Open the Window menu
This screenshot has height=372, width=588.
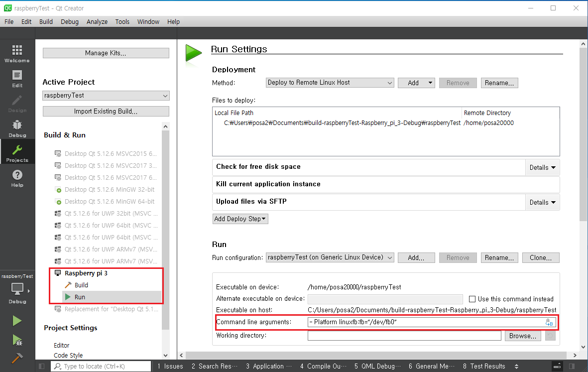(148, 22)
